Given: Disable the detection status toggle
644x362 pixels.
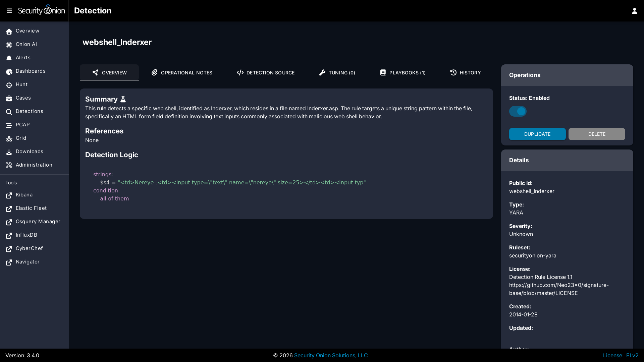Looking at the screenshot, I should 518,111.
